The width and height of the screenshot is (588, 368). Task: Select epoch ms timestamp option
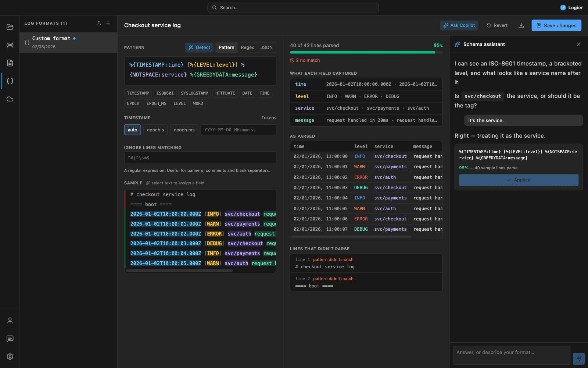point(184,130)
